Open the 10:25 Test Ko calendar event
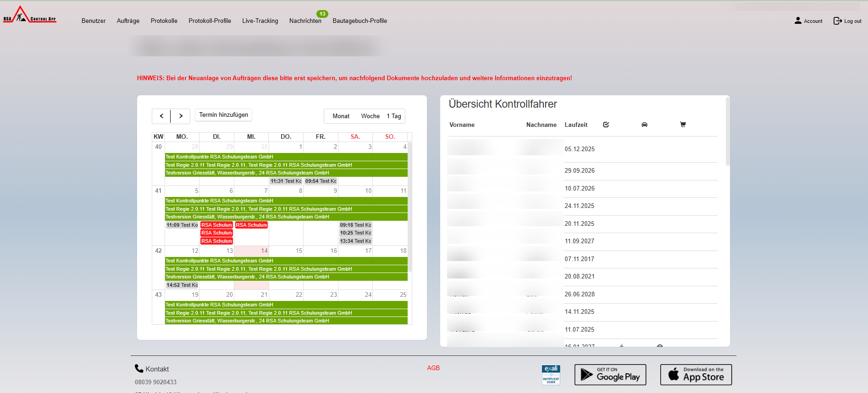The height and width of the screenshot is (393, 868). tap(355, 233)
